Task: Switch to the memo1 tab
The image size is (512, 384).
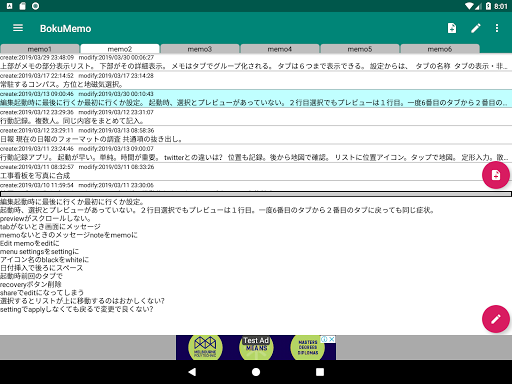Action: click(x=40, y=49)
